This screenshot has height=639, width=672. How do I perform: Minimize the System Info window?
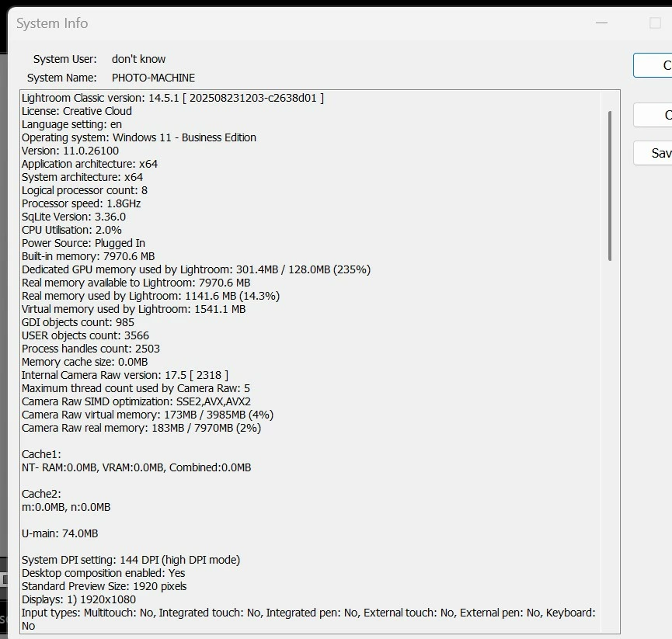pos(601,23)
